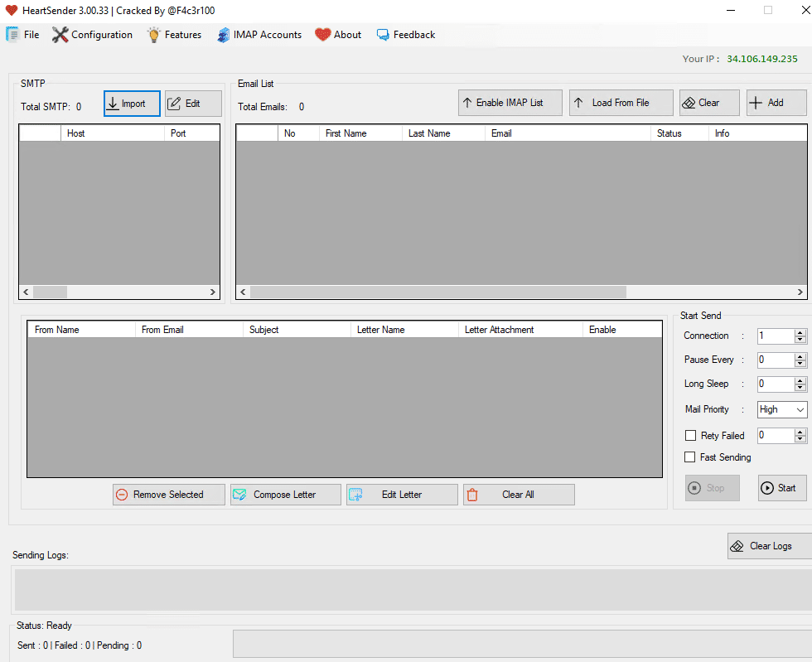Screen dimensions: 812x662
Task: Open the Mail Priority dropdown
Action: click(782, 410)
